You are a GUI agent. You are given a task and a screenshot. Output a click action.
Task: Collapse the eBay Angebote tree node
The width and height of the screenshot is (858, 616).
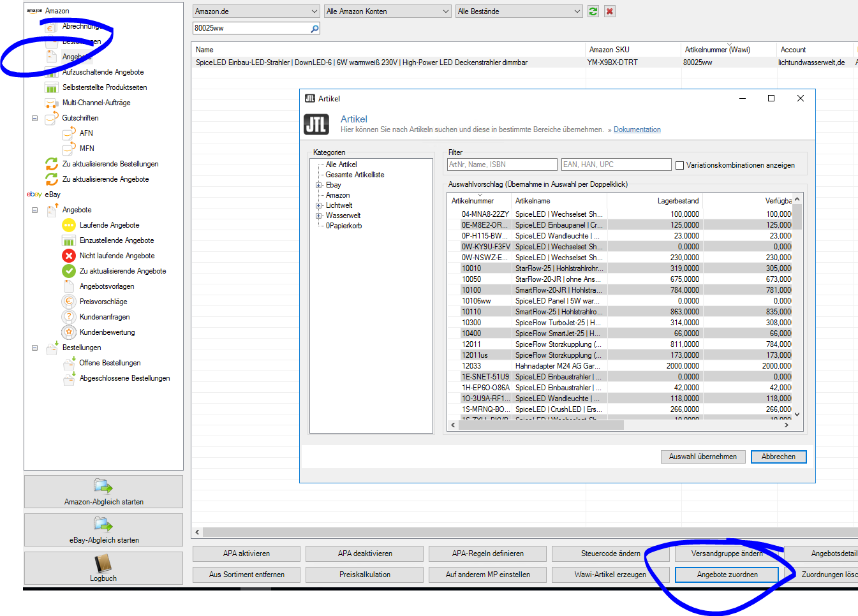(34, 210)
